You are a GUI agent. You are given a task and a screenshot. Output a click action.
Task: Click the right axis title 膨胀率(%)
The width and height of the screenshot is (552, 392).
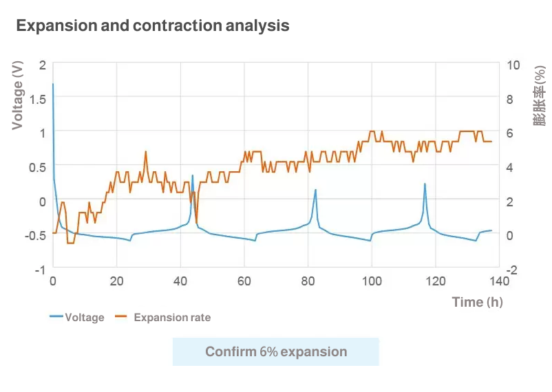(x=539, y=96)
